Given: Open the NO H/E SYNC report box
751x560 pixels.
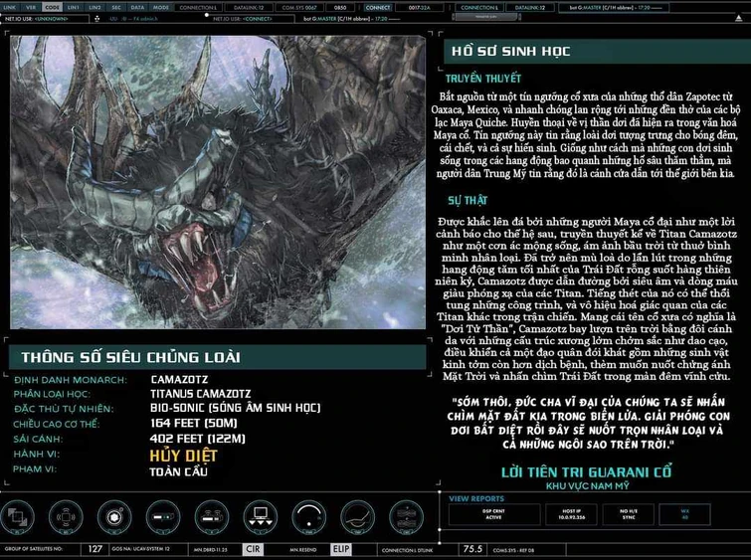Looking at the screenshot, I should click(629, 514).
